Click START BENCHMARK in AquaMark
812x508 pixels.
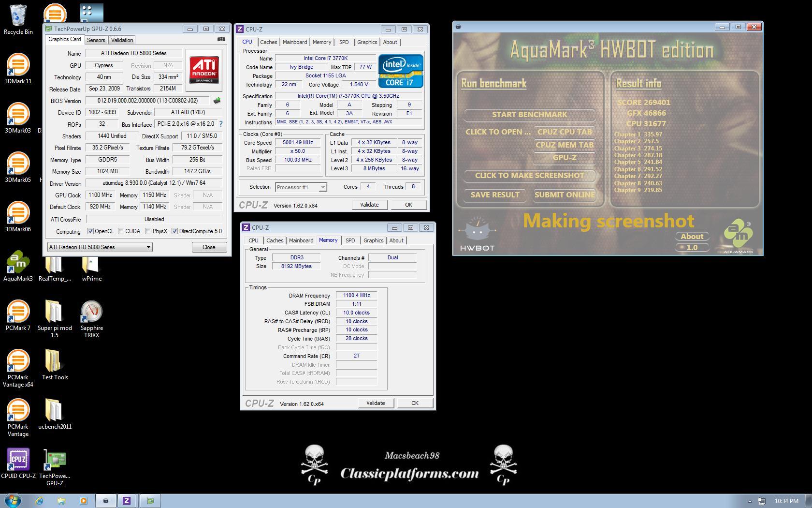(529, 115)
